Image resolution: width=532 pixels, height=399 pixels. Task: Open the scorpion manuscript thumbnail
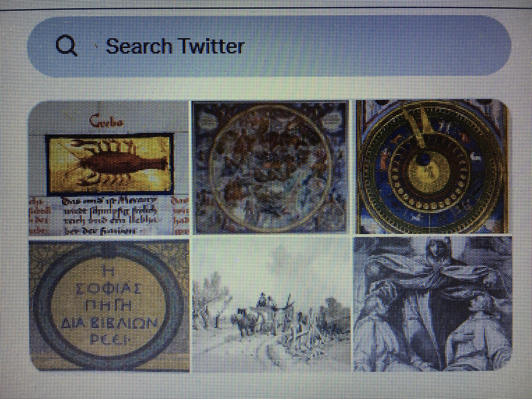click(109, 168)
